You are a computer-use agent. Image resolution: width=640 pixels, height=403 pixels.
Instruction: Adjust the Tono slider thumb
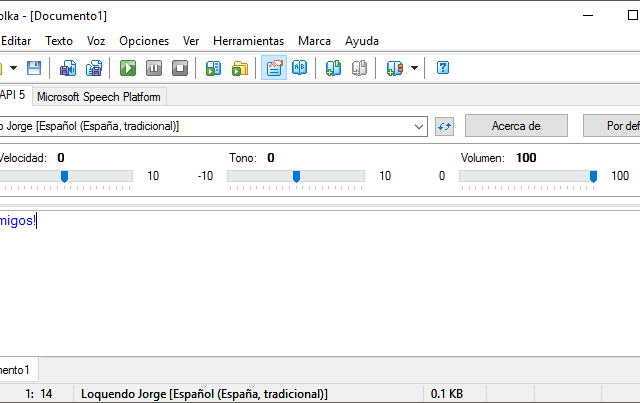(x=297, y=176)
